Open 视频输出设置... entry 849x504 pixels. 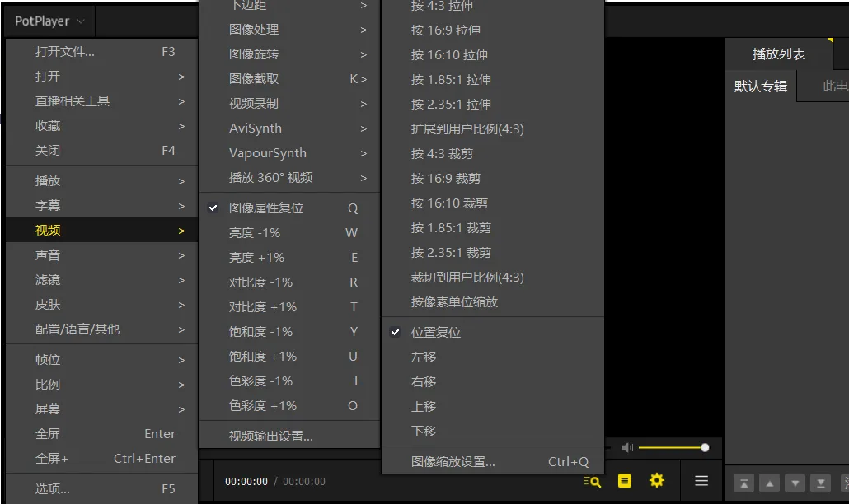289,436
